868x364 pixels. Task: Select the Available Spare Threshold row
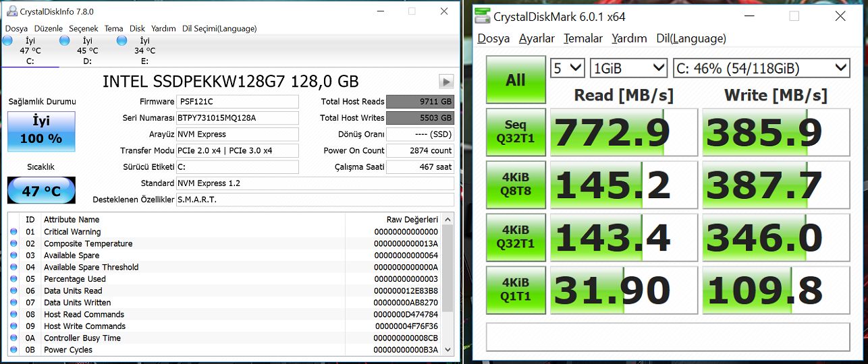pyautogui.click(x=225, y=267)
